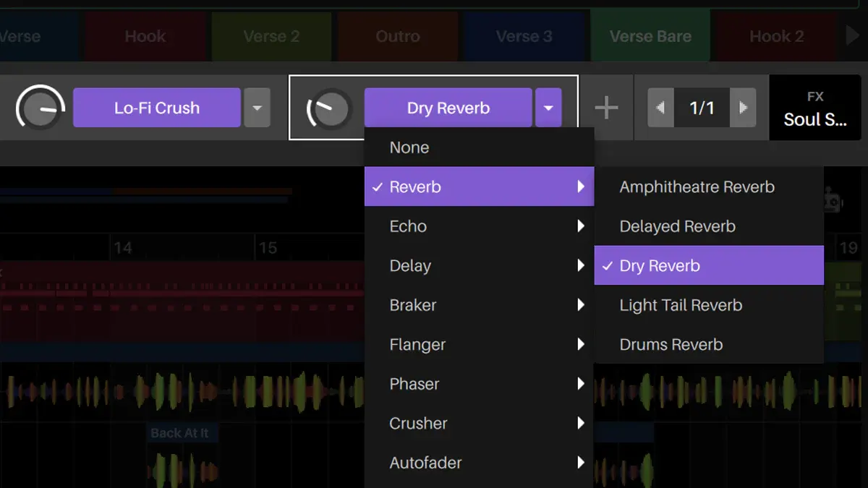Collapse the Dry Reverb dropdown arrow
868x488 pixels.
pyautogui.click(x=548, y=108)
